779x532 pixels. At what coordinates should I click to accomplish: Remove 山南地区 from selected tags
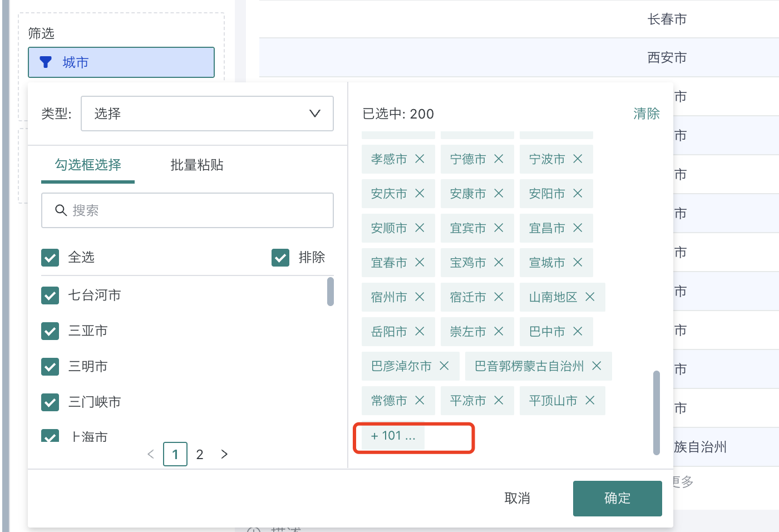591,297
